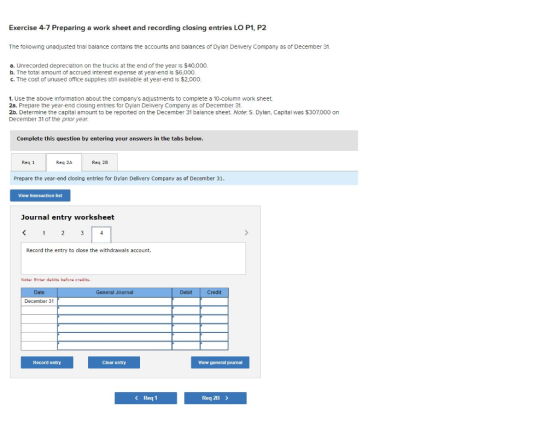560x432 pixels.
Task: Go to previous journal entry with left chevron
Action: coord(24,233)
